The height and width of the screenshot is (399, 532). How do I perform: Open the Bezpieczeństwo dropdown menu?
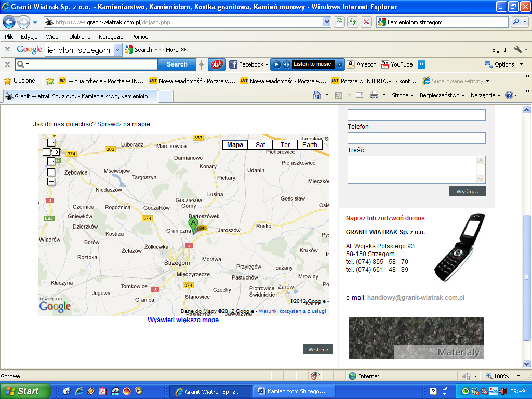(443, 95)
